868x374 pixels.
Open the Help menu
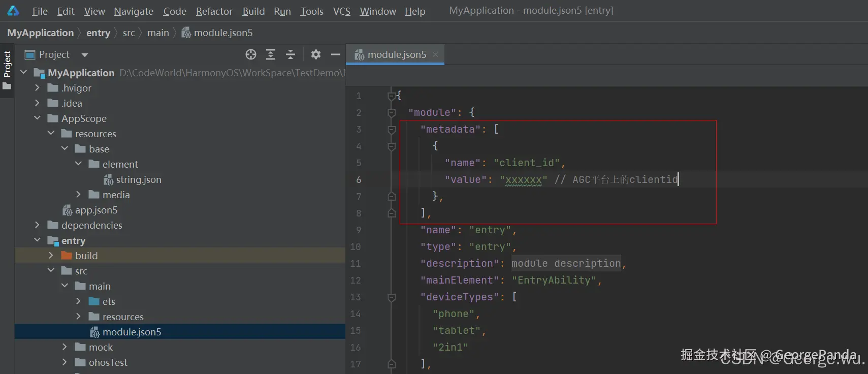click(x=415, y=11)
